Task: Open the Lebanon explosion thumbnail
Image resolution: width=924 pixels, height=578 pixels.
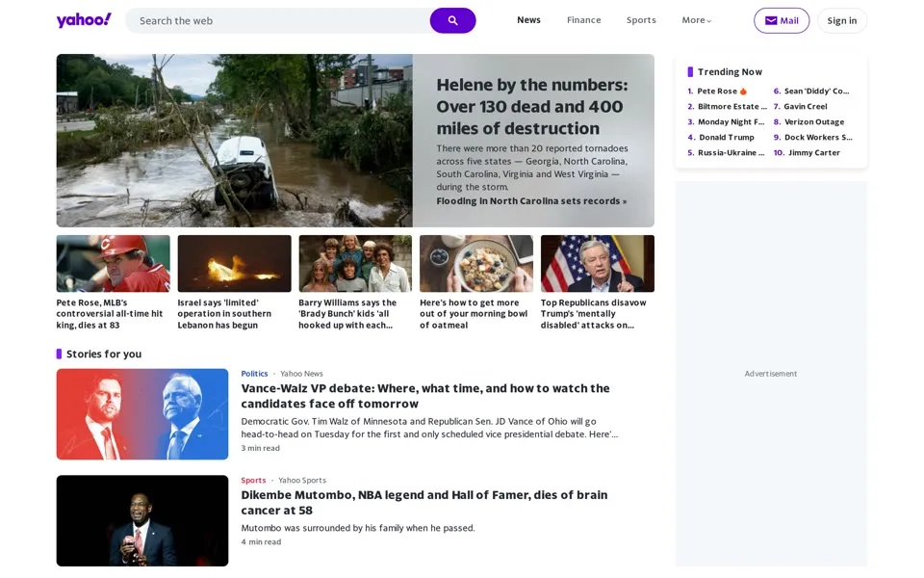Action: coord(235,264)
